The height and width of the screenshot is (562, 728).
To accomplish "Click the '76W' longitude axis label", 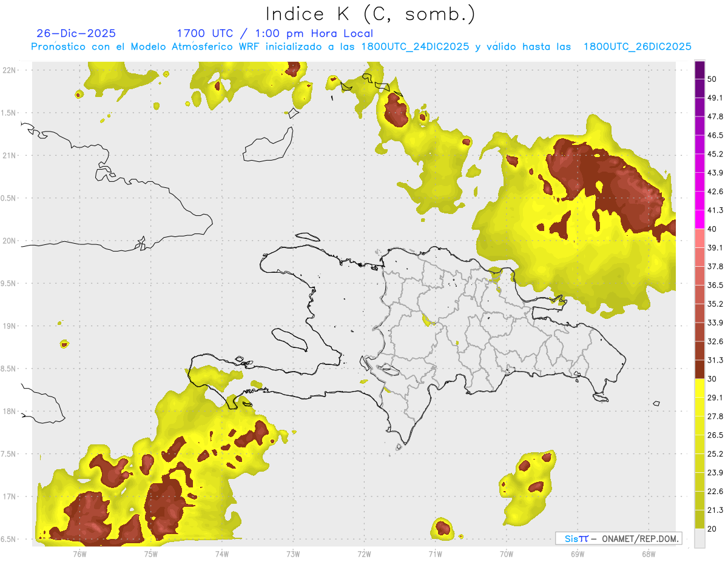I will pos(79,554).
